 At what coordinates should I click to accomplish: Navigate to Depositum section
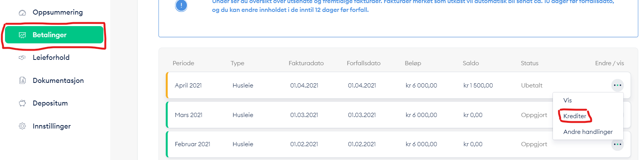50,103
